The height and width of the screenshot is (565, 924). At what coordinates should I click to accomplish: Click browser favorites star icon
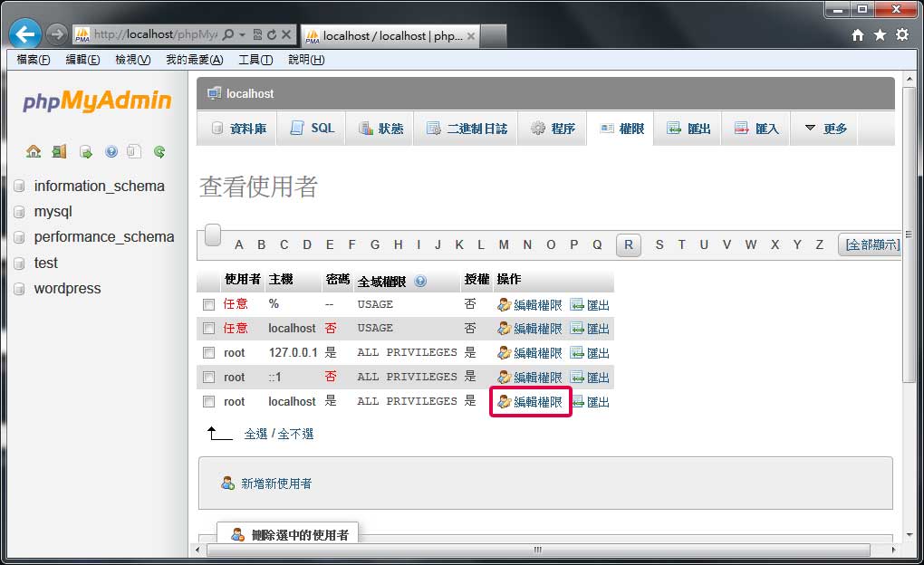pos(880,35)
